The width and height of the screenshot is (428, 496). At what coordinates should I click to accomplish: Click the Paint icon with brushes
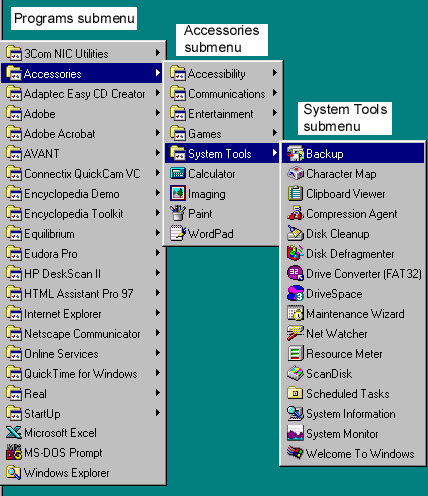coord(178,213)
